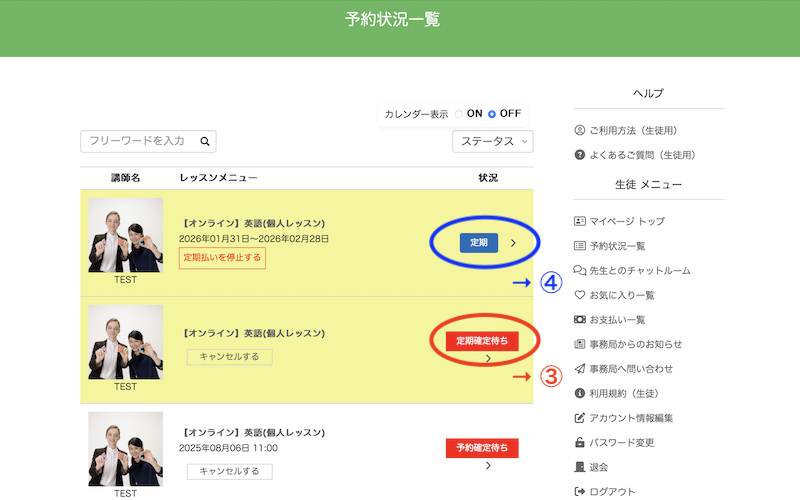Go to お支払い一覧 menu item
The height and width of the screenshot is (500, 800).
point(616,319)
